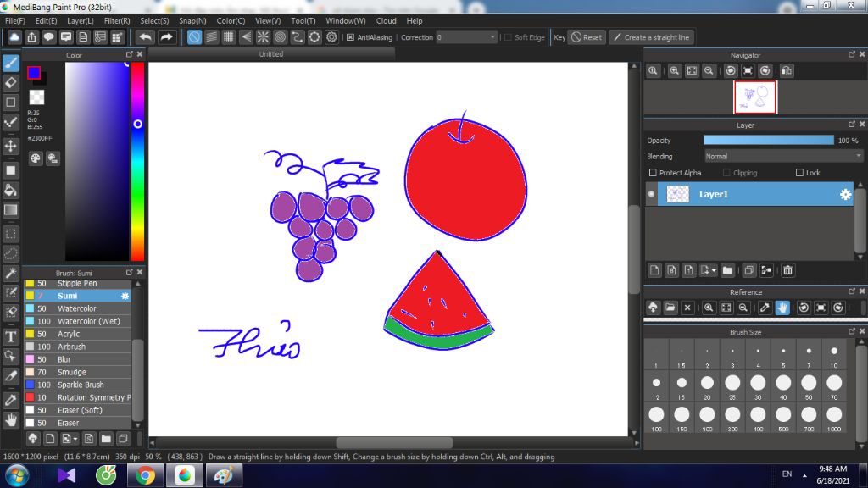Click the canvas horizontal scrollbar
Viewport: 868px width, 488px height.
coord(395,442)
